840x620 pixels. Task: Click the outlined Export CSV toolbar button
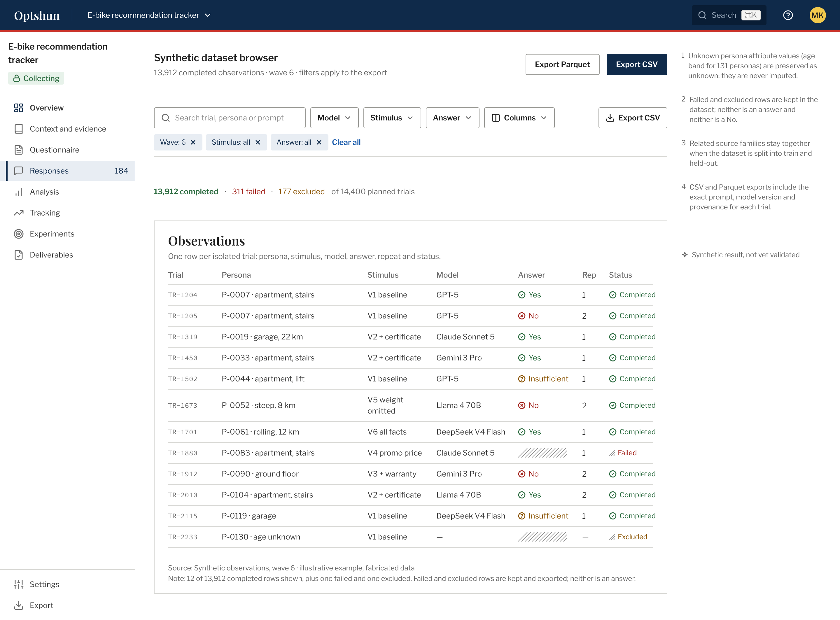click(x=632, y=118)
